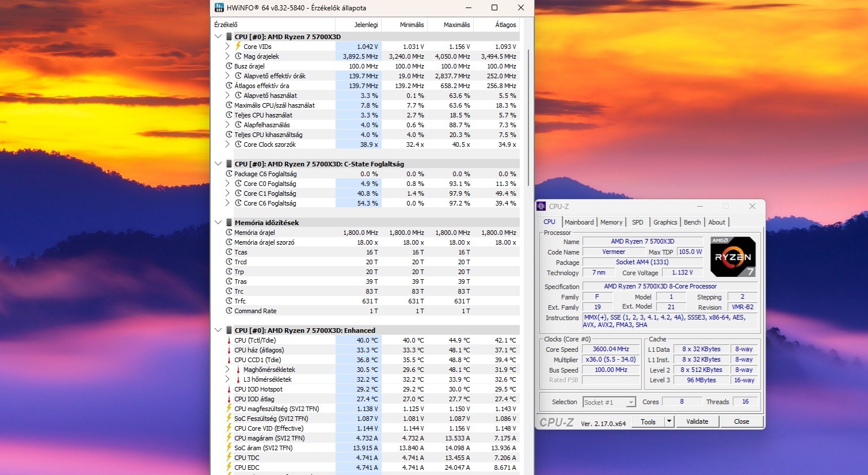Screen dimensions: 868x475
Task: Click the chip icon on the Enhanced section header
Action: pyautogui.click(x=229, y=330)
